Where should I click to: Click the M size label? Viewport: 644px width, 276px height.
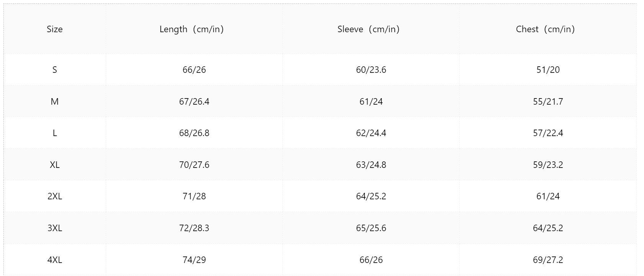point(55,102)
